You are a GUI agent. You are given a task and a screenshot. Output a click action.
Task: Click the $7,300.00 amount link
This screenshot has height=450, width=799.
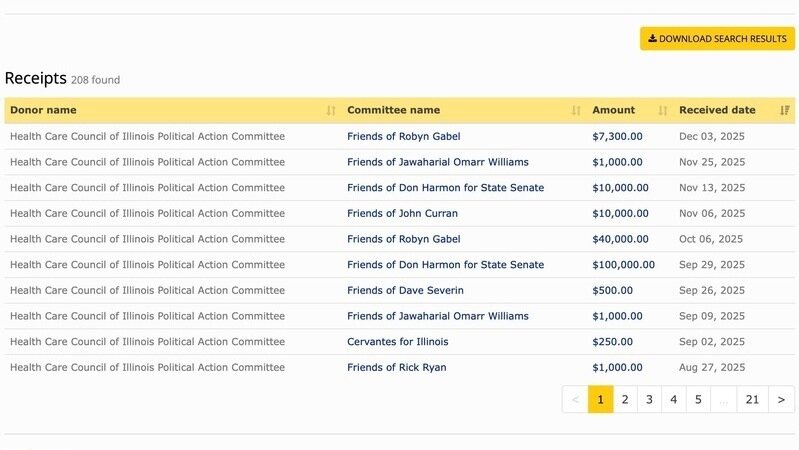point(617,136)
